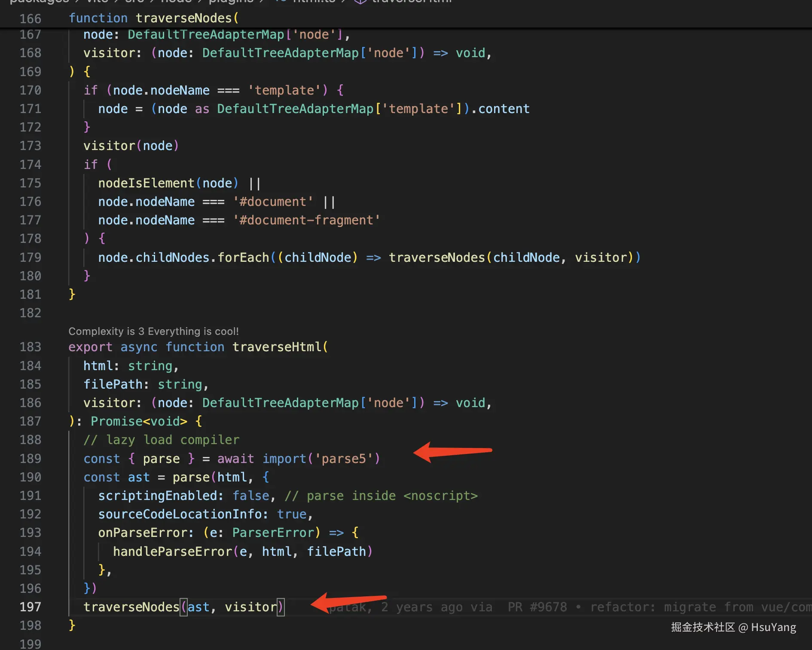Select line number 179 in the gutter
Viewport: 812px width, 650px height.
[x=31, y=258]
